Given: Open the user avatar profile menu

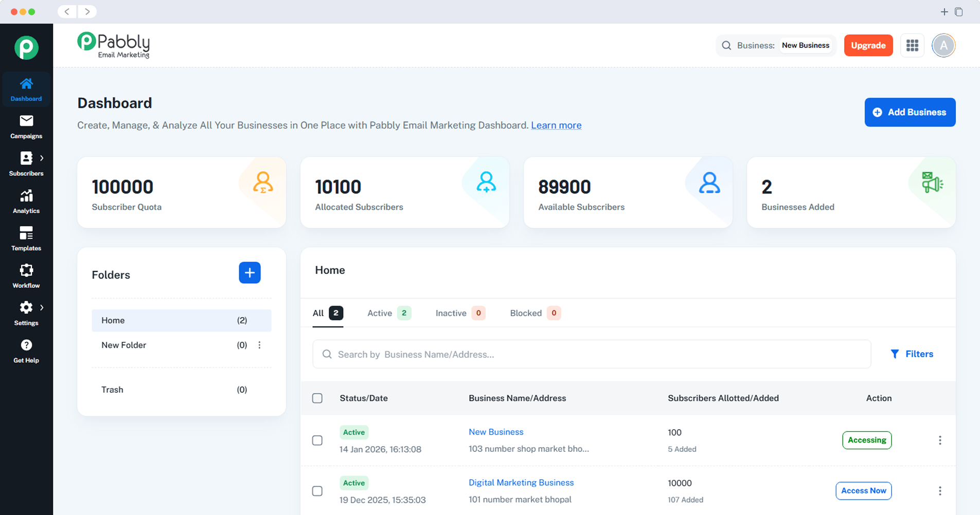Looking at the screenshot, I should coord(943,46).
